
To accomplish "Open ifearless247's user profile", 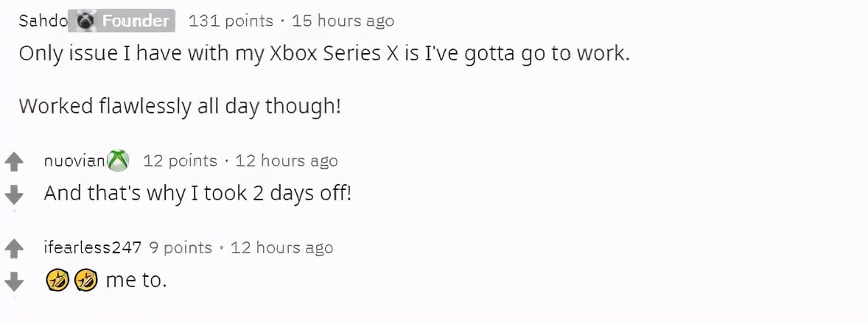I will 92,248.
